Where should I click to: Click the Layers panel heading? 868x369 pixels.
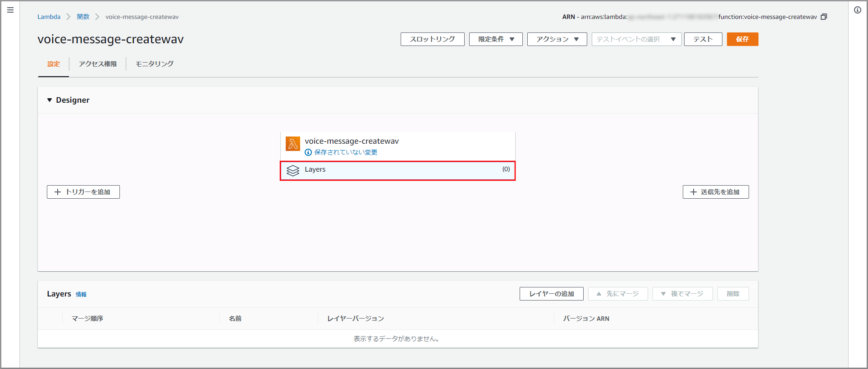click(59, 294)
